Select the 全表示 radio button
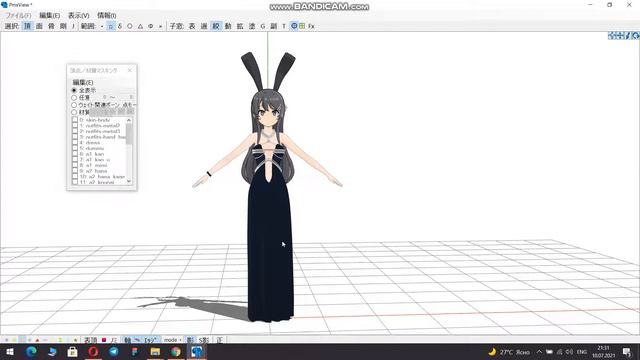 pos(74,90)
